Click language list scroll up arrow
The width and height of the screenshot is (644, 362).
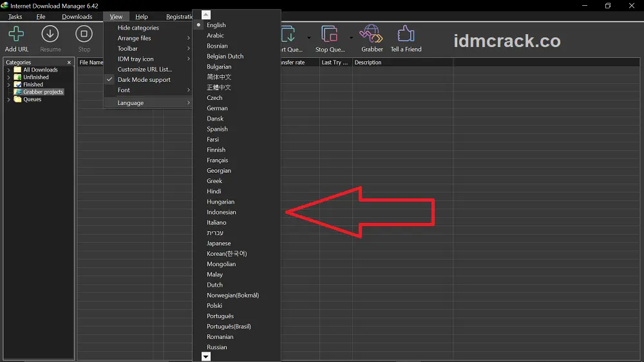[x=206, y=15]
